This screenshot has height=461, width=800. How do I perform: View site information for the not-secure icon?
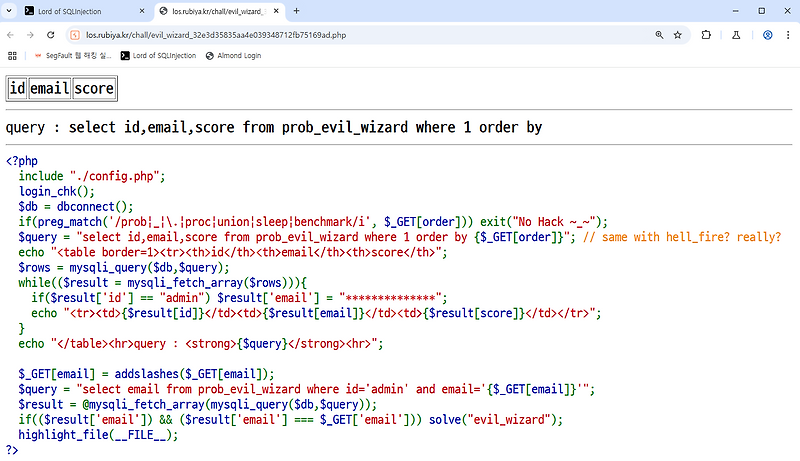click(x=75, y=35)
